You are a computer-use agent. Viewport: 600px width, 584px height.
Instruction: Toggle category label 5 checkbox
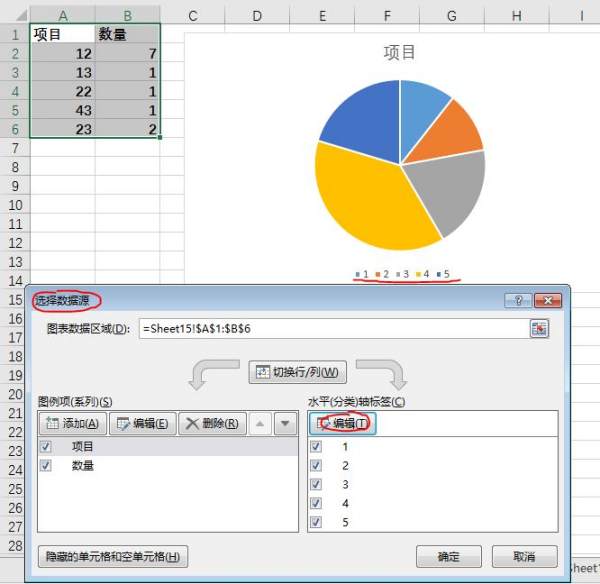[316, 522]
